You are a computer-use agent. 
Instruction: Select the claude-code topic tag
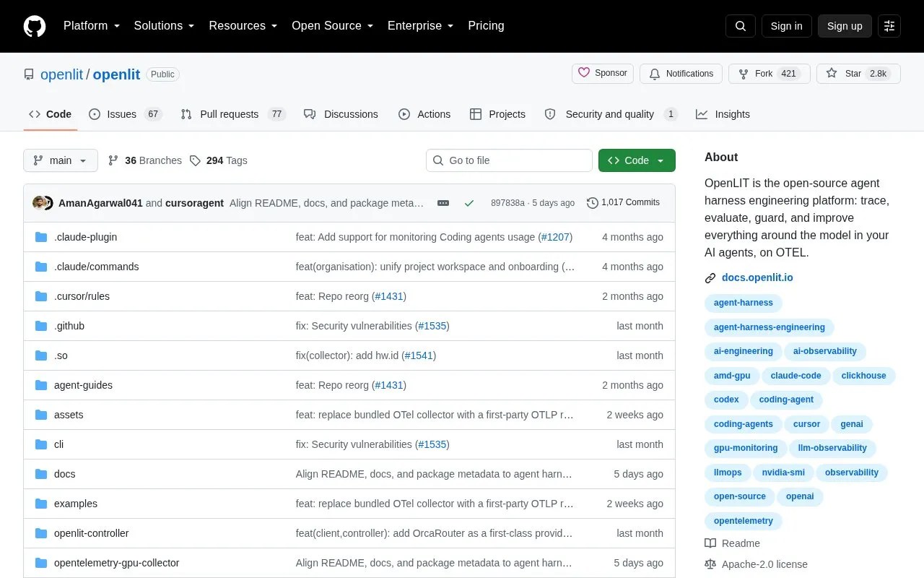pos(796,376)
